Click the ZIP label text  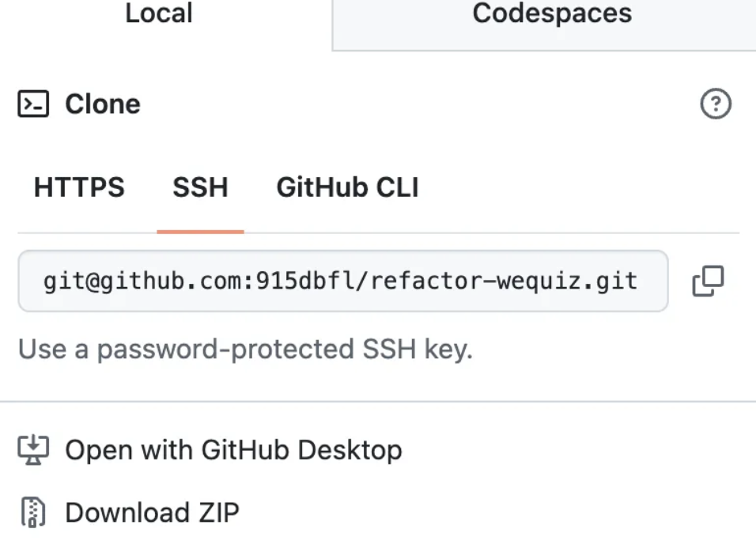tap(219, 512)
